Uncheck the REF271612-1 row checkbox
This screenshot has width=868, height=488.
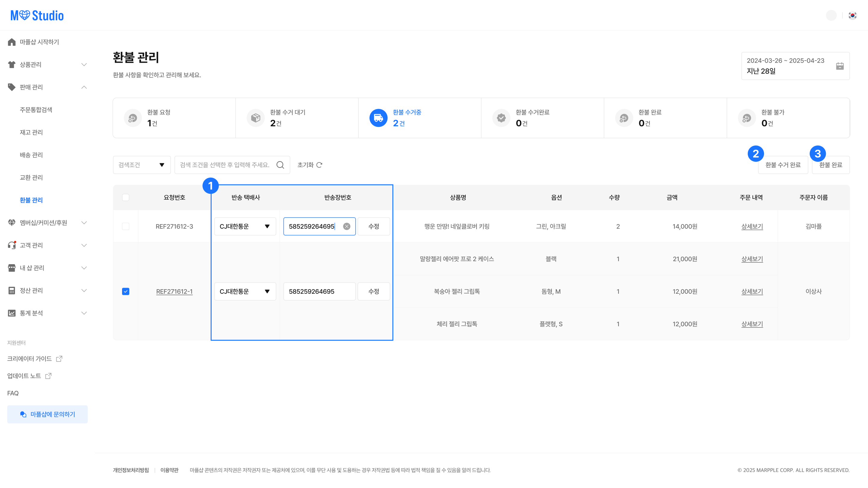126,291
